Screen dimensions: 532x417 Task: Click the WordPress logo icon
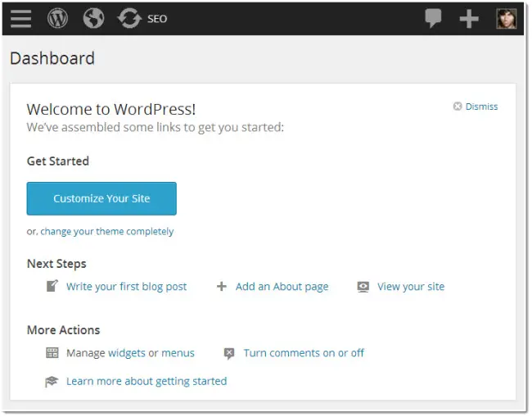point(57,18)
